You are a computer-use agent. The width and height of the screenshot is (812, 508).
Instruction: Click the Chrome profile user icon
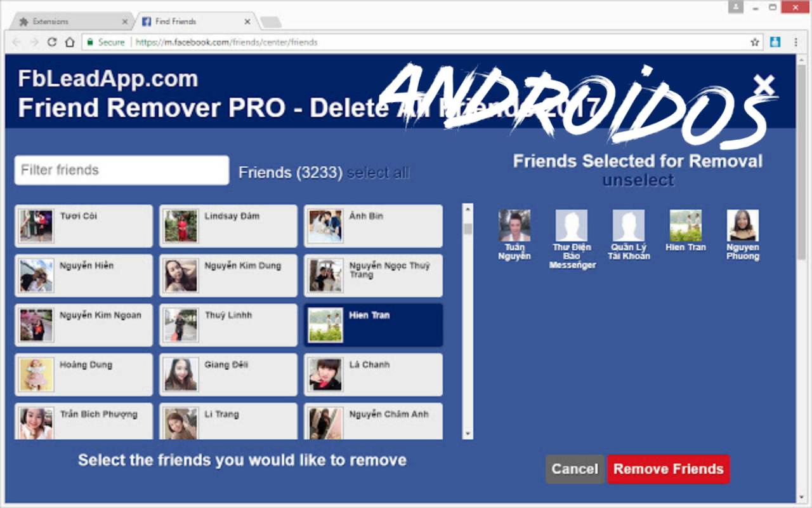(736, 7)
